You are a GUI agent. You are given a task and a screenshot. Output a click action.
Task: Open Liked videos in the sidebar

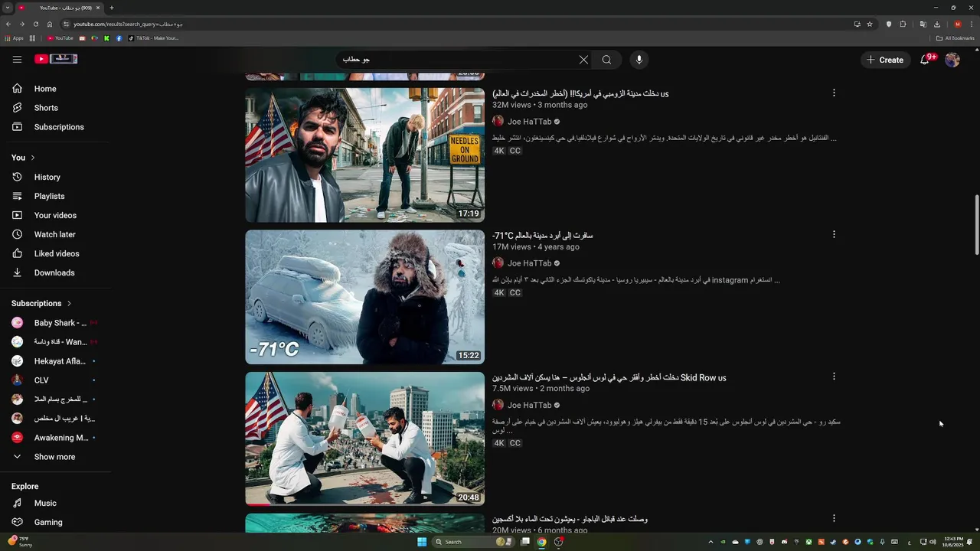(57, 253)
